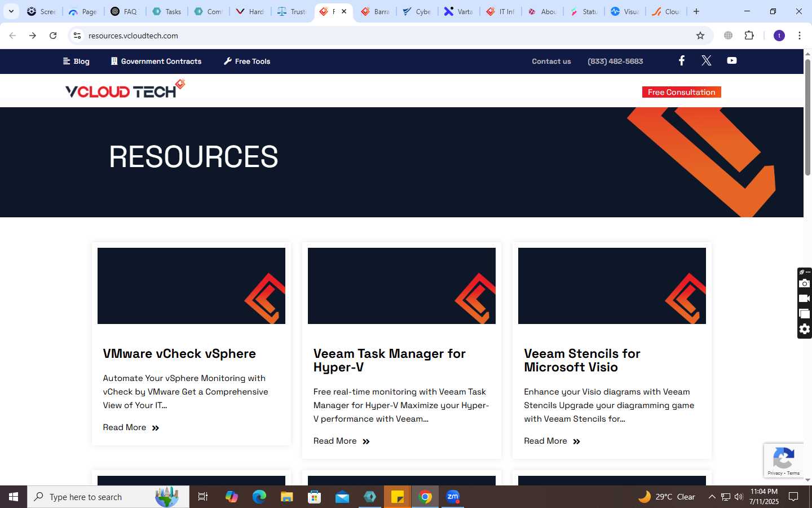Screen dimensions: 812x508
Task: Bookmark this page with star icon
Action: [x=700, y=36]
